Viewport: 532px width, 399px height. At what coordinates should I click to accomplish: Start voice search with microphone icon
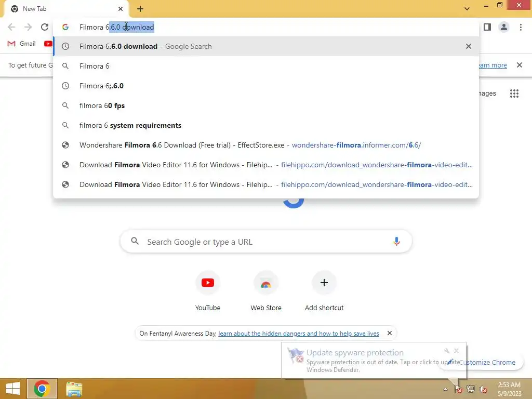coord(396,242)
